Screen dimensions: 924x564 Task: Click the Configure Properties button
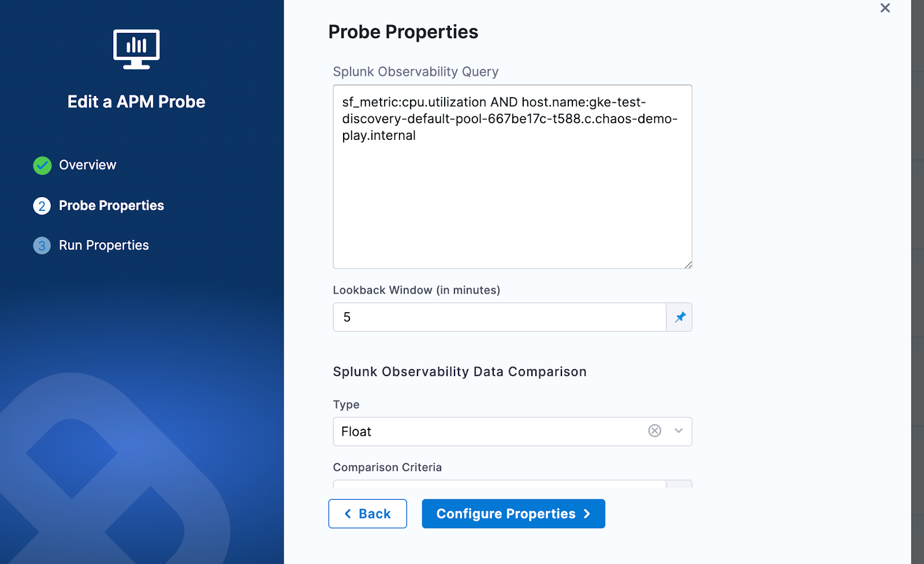pyautogui.click(x=513, y=514)
